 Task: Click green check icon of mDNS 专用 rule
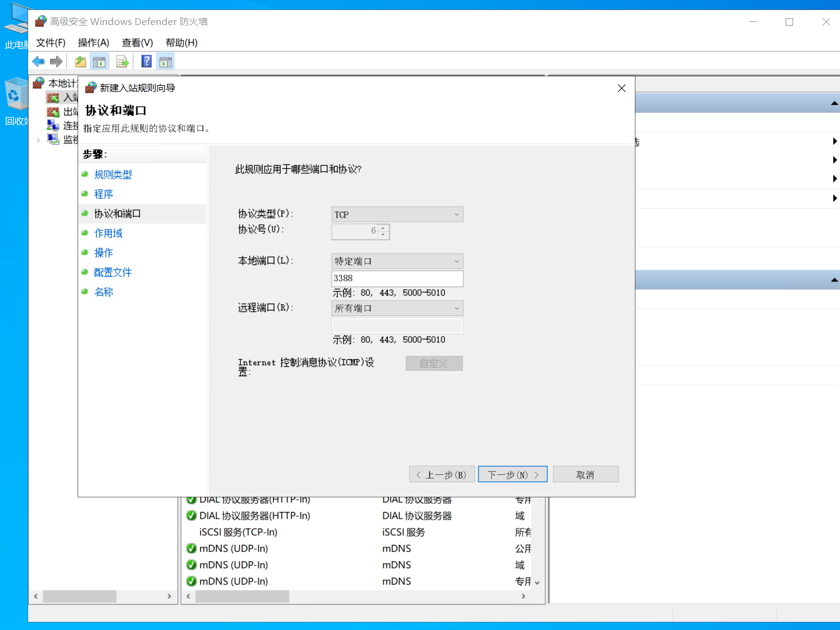coord(191,581)
